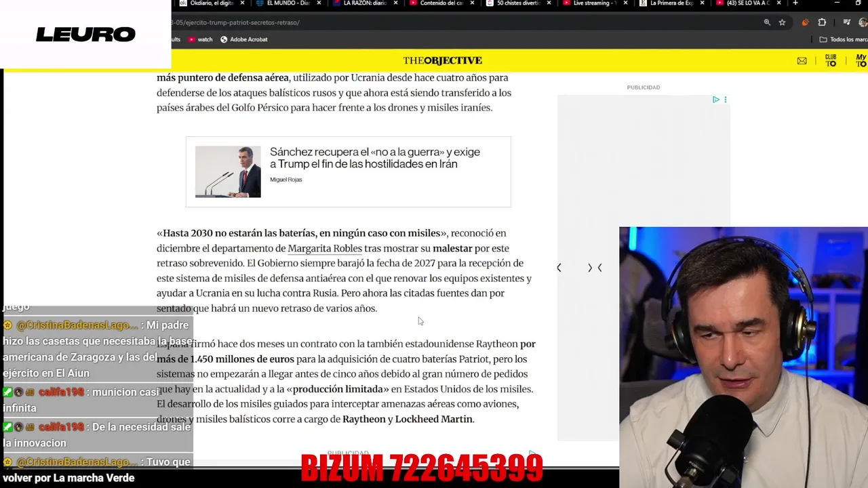Click bold text 'más de 1.450 millones de euros'

[226, 359]
